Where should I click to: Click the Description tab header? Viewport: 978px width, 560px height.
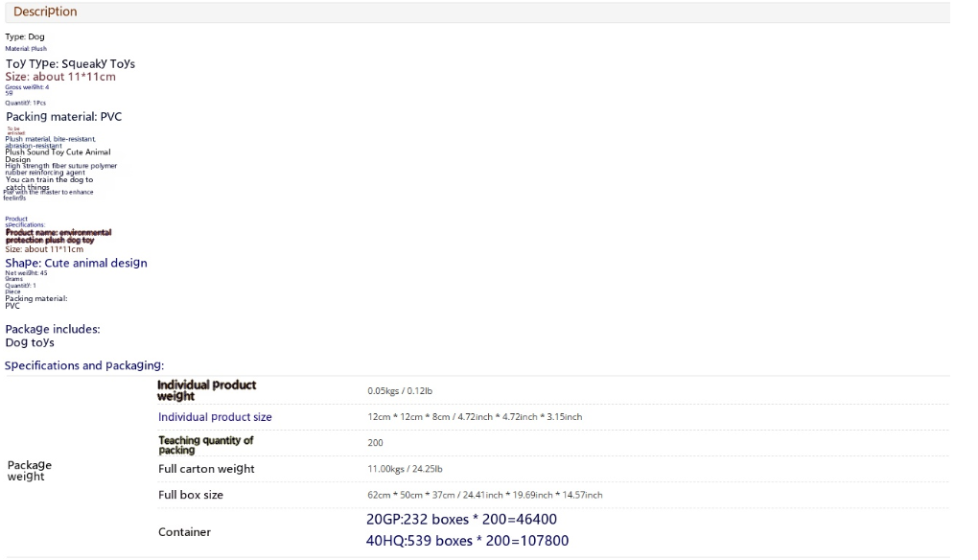(x=45, y=12)
